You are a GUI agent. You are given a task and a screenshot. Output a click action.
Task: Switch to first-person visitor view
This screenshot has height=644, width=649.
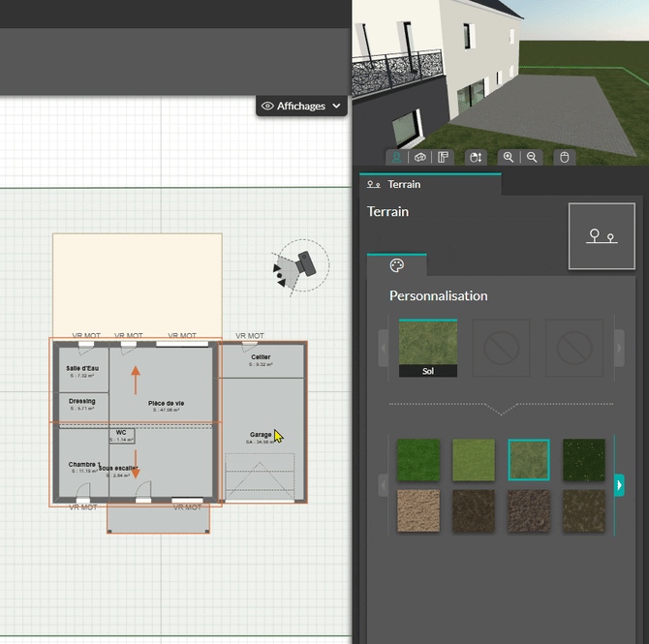(396, 158)
